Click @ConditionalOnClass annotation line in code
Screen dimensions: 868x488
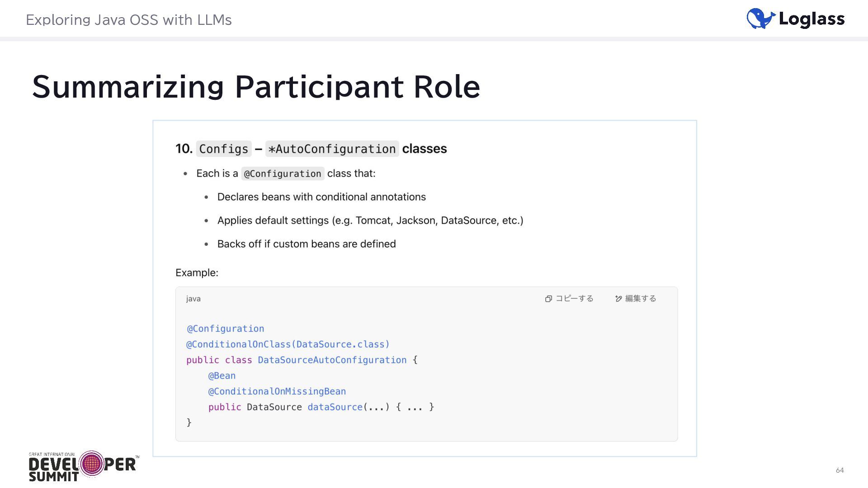(x=288, y=344)
